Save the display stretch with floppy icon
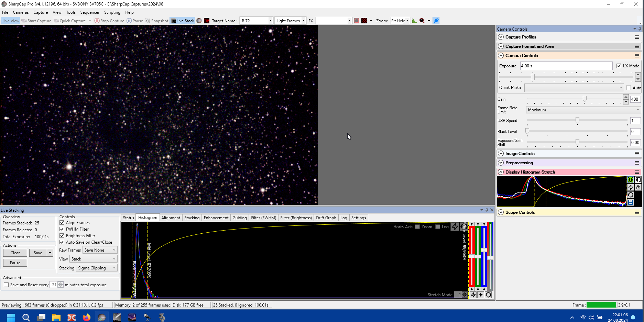Screen dimensions: 644x322 [x=630, y=202]
